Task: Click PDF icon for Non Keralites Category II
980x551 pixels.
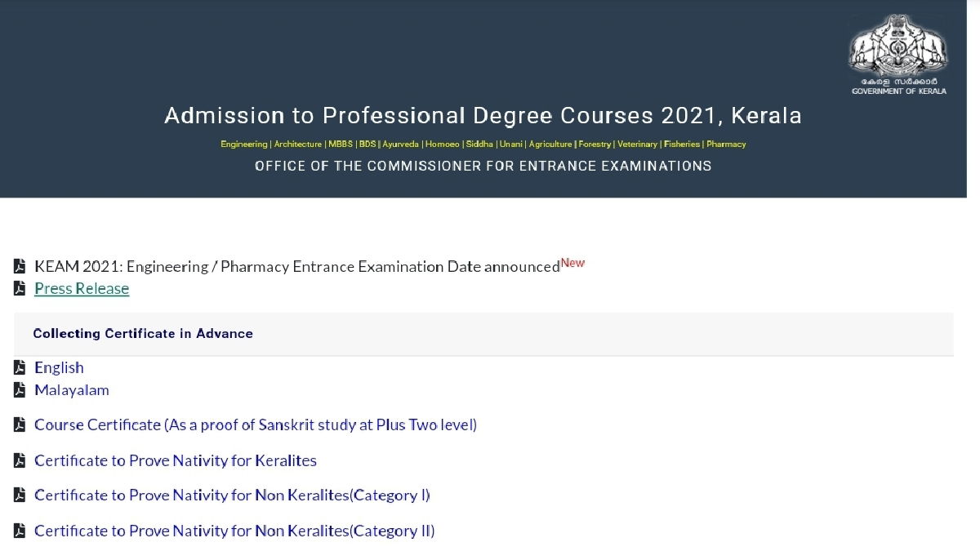Action: point(20,531)
